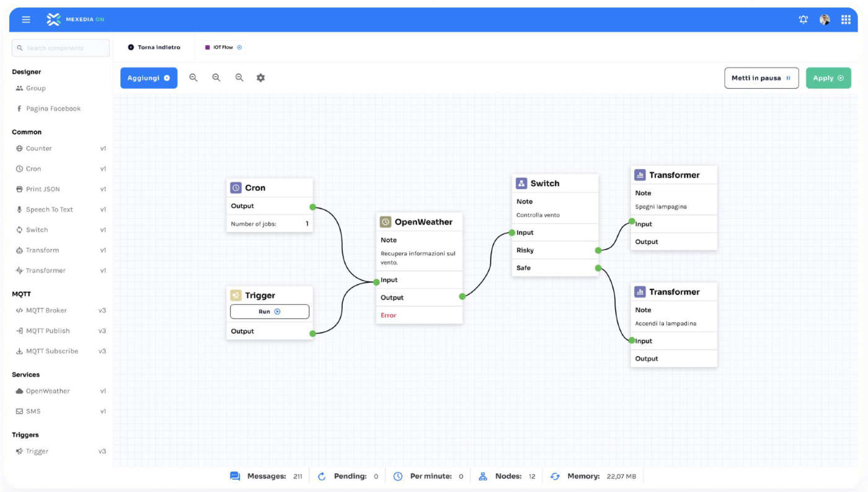Click the notifications bell icon
This screenshot has height=492, width=868.
pyautogui.click(x=803, y=20)
